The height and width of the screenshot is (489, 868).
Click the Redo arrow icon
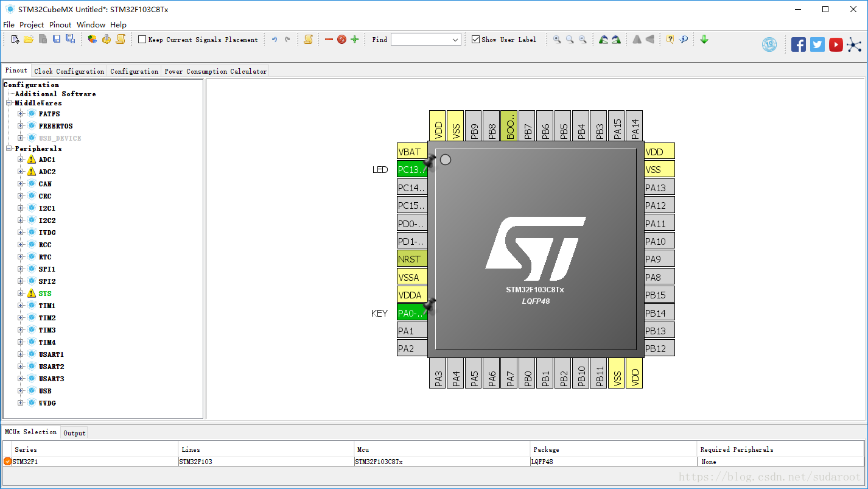tap(287, 40)
